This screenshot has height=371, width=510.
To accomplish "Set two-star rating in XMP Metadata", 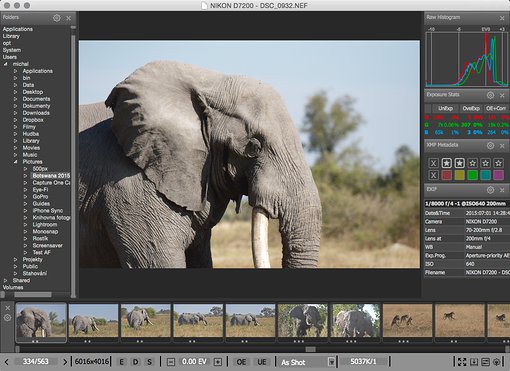I will (x=459, y=163).
